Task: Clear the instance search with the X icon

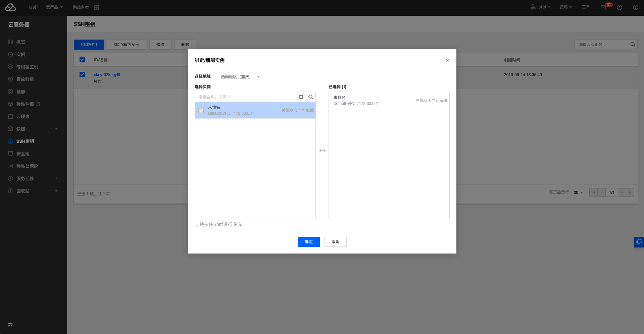Action: [x=301, y=97]
